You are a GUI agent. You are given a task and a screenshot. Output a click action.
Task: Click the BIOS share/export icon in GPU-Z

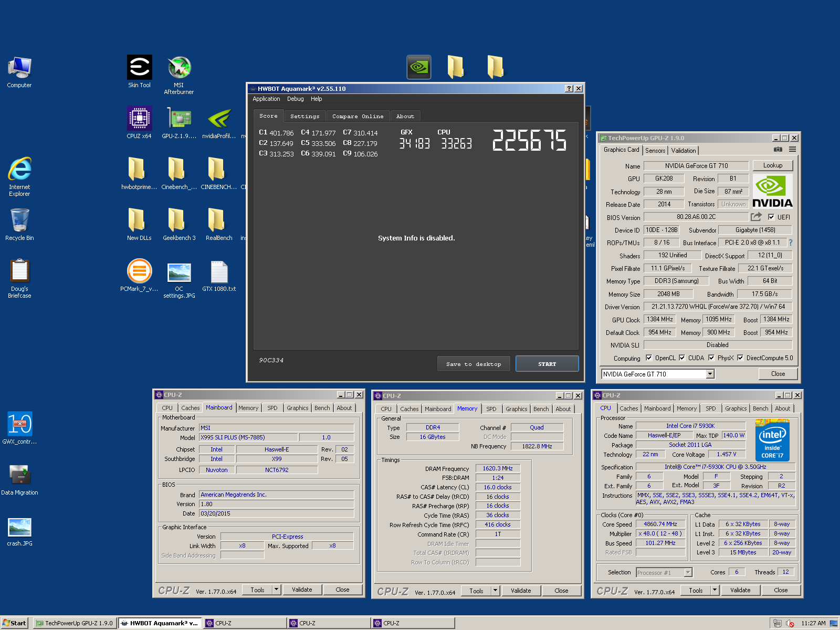click(756, 217)
